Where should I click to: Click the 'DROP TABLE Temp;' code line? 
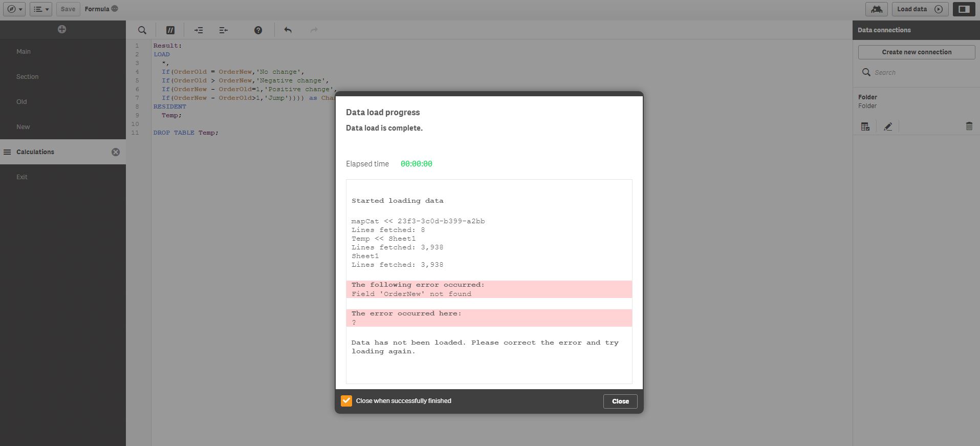tap(186, 133)
